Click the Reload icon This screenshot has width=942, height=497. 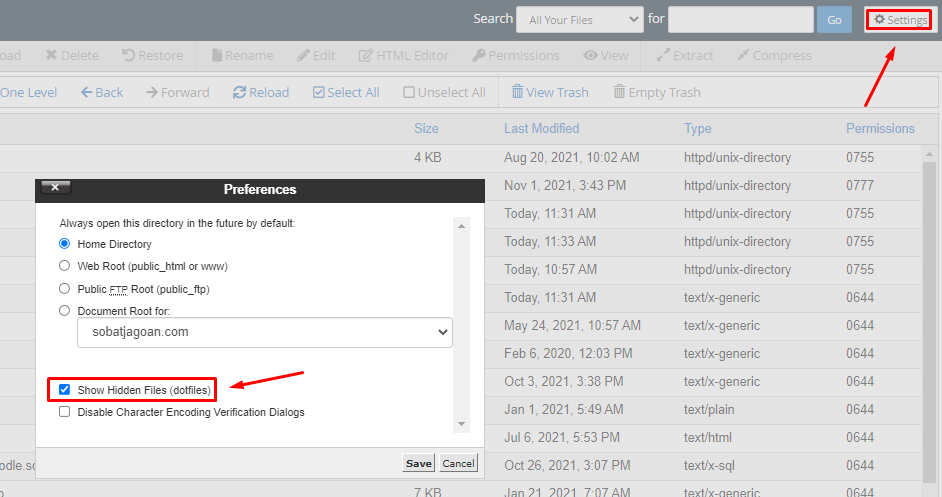(x=239, y=92)
